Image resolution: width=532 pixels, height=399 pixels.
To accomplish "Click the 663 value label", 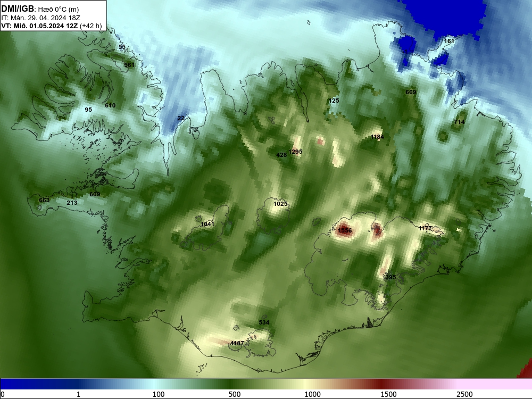I will (x=44, y=200).
